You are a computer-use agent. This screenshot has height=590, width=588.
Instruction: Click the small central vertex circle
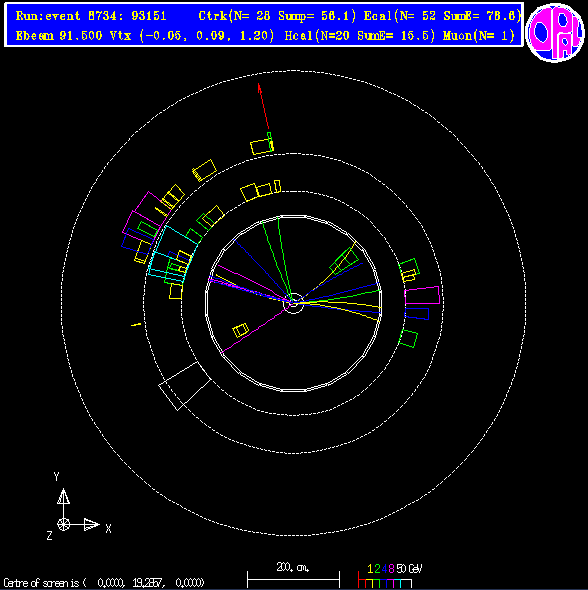[293, 303]
